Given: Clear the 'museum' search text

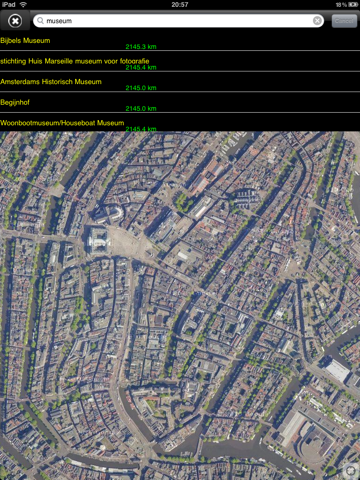Looking at the screenshot, I should (317, 21).
